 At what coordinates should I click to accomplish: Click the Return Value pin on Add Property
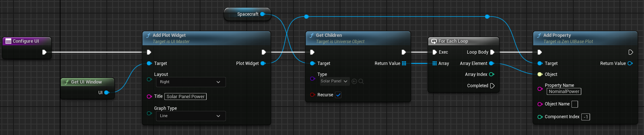[630, 63]
